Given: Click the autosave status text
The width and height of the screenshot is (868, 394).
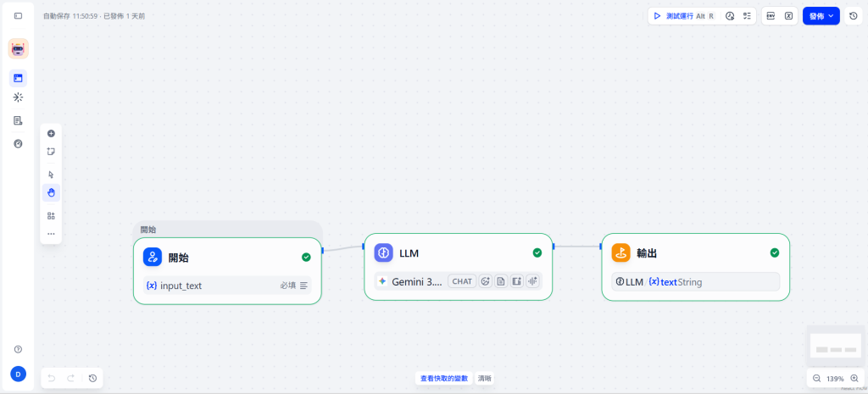Looking at the screenshot, I should (x=94, y=16).
